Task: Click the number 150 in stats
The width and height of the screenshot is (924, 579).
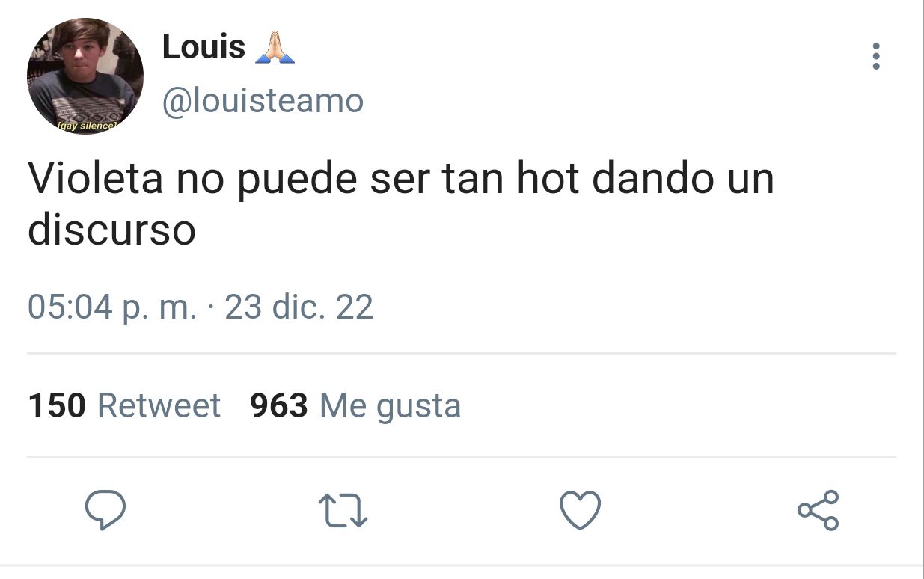Action: point(57,405)
